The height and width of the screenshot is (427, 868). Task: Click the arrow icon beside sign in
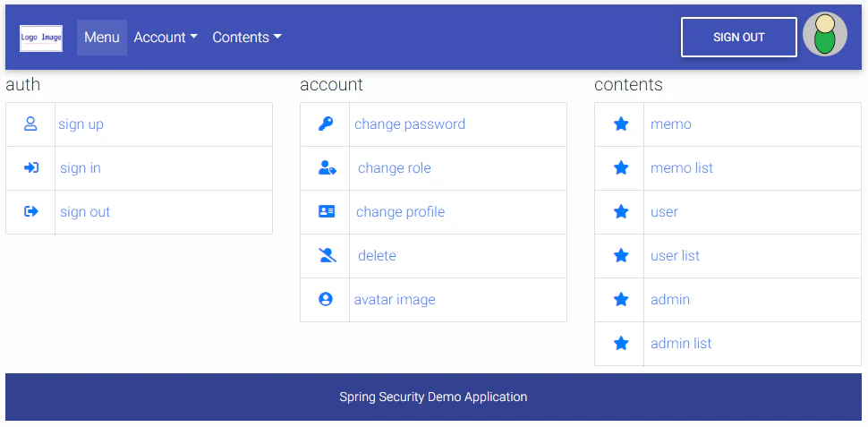click(x=31, y=167)
